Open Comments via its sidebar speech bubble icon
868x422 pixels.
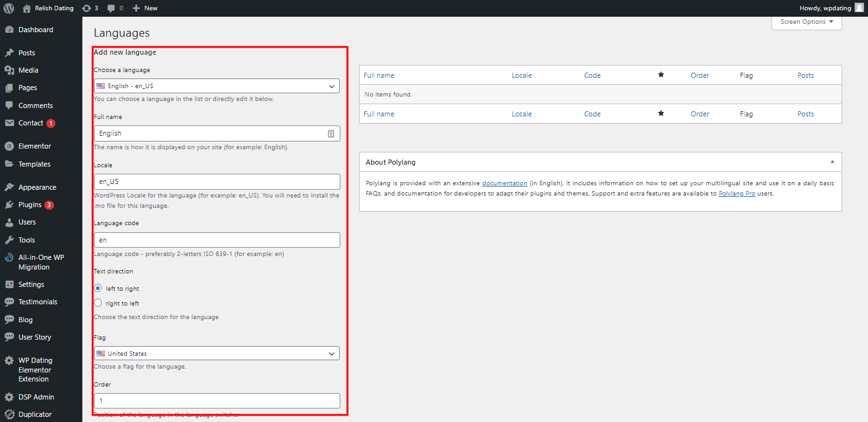(9, 105)
